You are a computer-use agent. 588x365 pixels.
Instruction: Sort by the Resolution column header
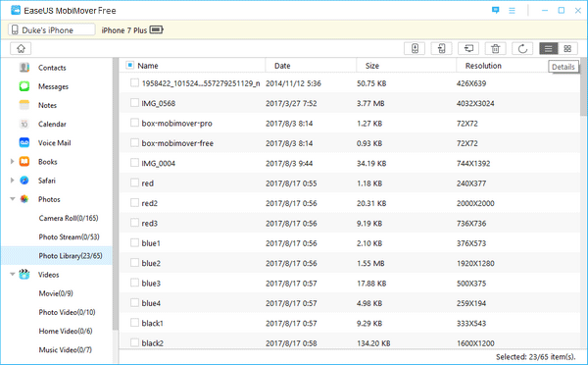pos(483,66)
